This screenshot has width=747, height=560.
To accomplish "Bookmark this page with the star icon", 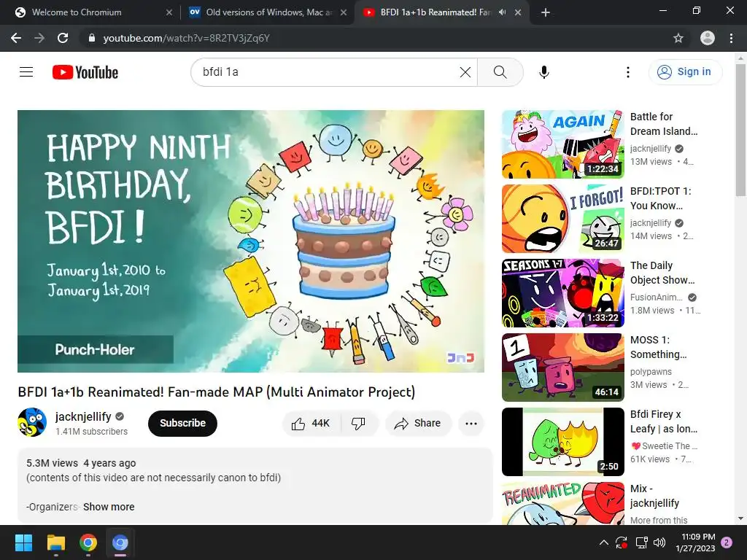I will (x=678, y=38).
